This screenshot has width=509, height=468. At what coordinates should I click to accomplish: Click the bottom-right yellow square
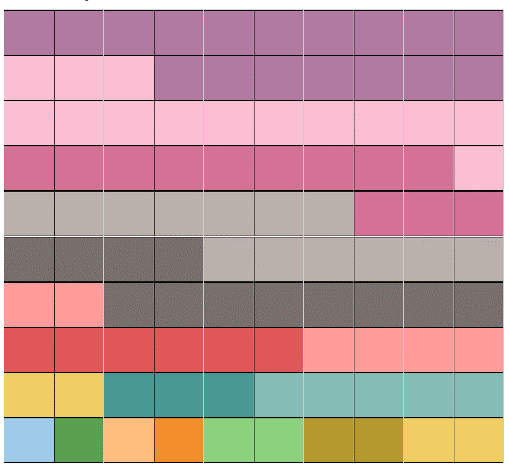click(x=479, y=440)
